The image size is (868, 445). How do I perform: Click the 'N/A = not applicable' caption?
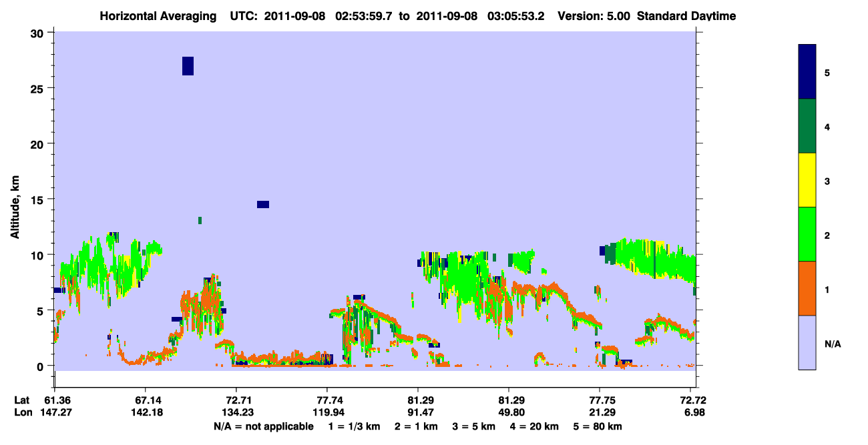[263, 426]
